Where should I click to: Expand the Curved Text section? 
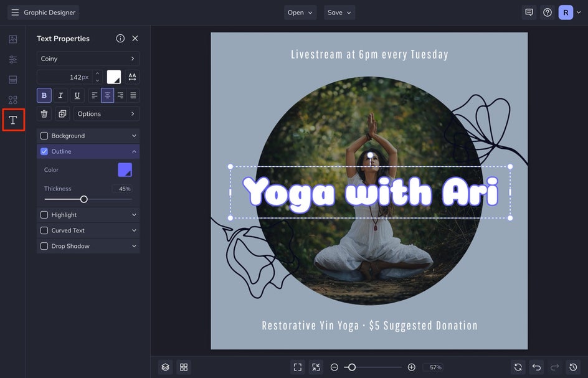pyautogui.click(x=134, y=230)
